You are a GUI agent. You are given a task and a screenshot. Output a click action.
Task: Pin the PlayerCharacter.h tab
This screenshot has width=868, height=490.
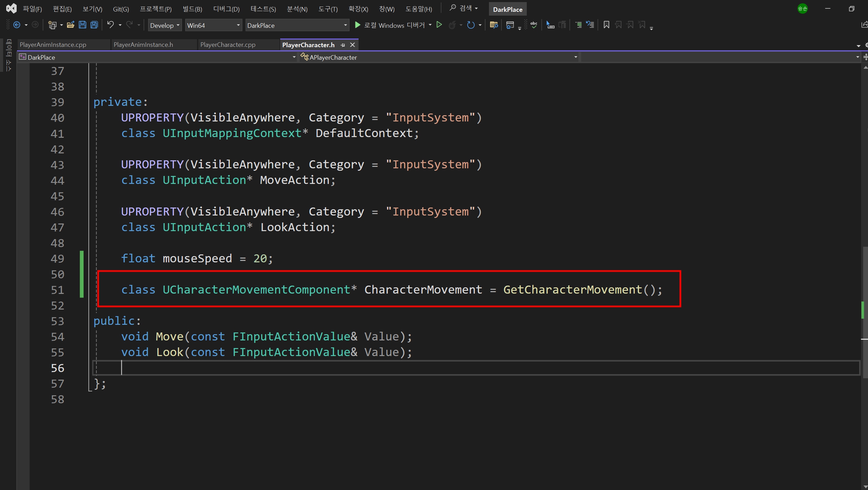click(343, 45)
